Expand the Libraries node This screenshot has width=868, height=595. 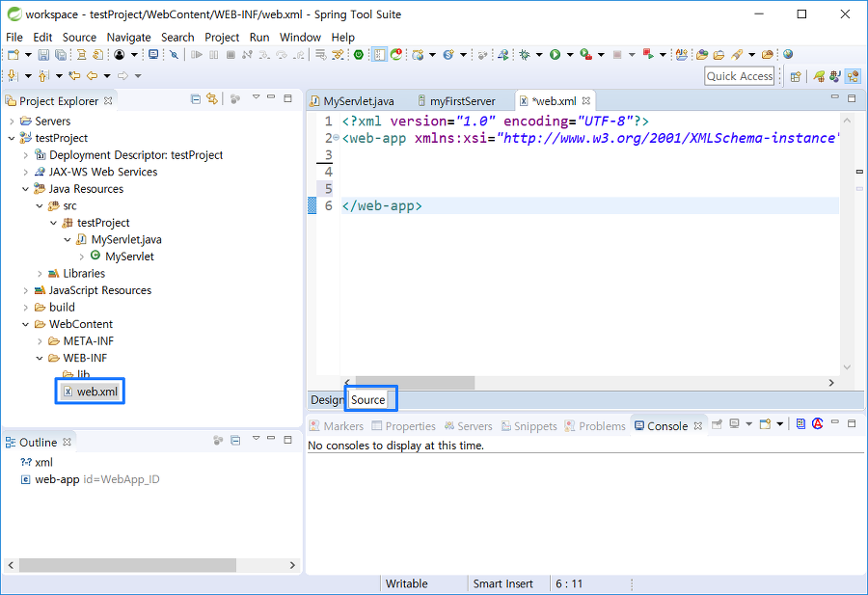tap(40, 274)
